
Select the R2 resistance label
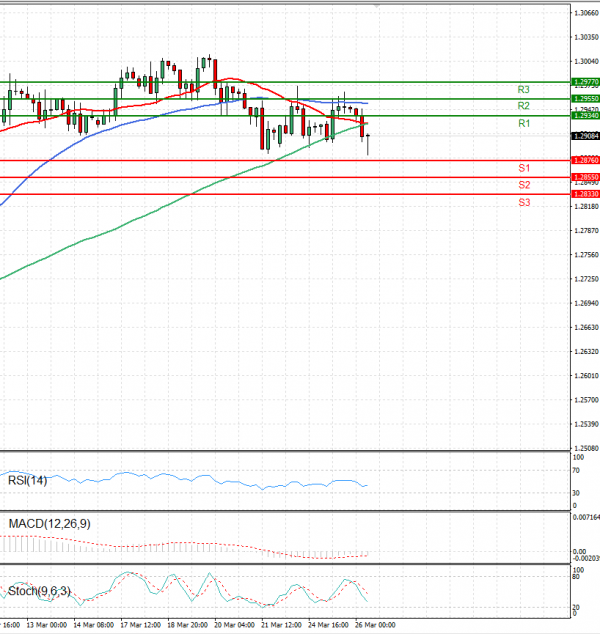[523, 105]
